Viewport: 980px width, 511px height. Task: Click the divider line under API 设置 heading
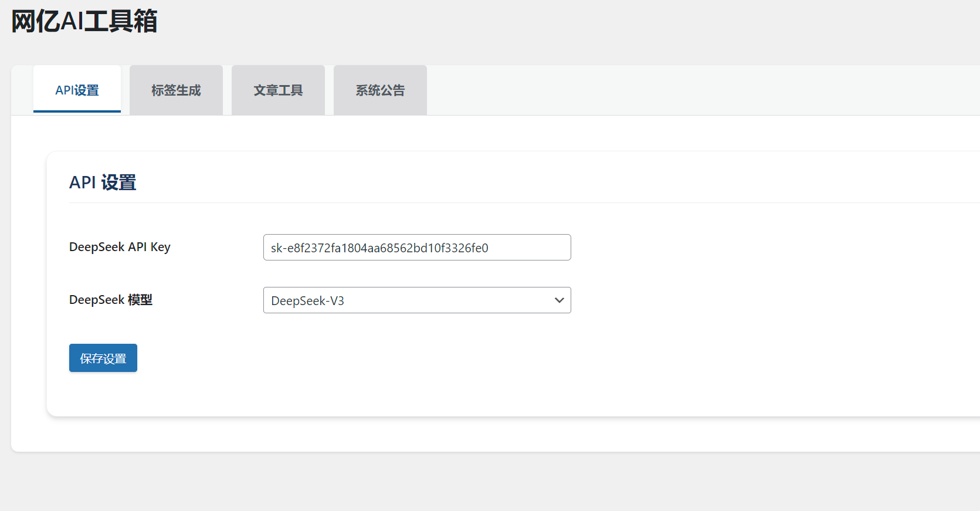[469, 203]
